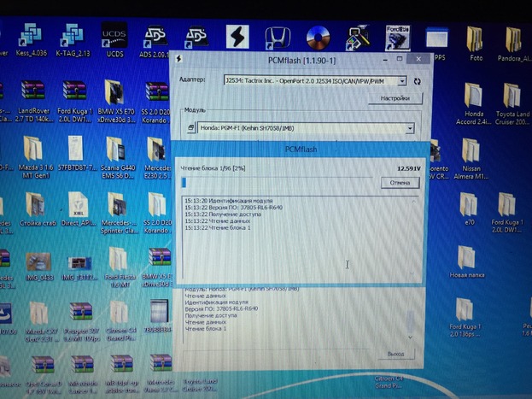Image resolution: width=532 pixels, height=399 pixels.
Task: Open the Honda logo desktop shortcut
Action: (x=277, y=37)
